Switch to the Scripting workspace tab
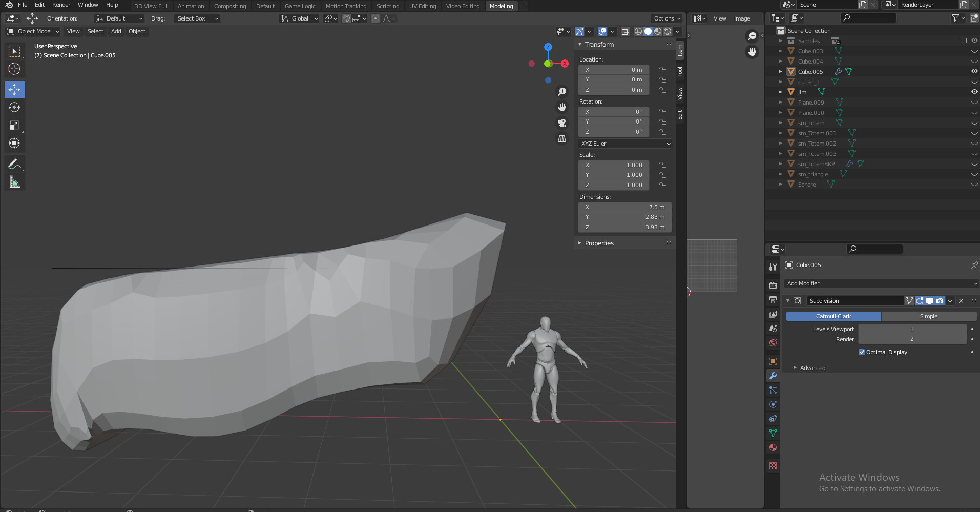 point(388,6)
